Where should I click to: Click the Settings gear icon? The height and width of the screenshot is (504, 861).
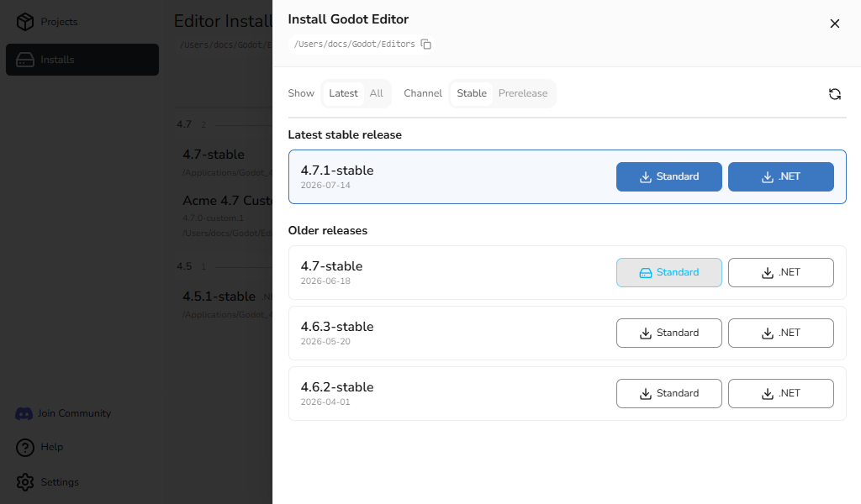(25, 482)
